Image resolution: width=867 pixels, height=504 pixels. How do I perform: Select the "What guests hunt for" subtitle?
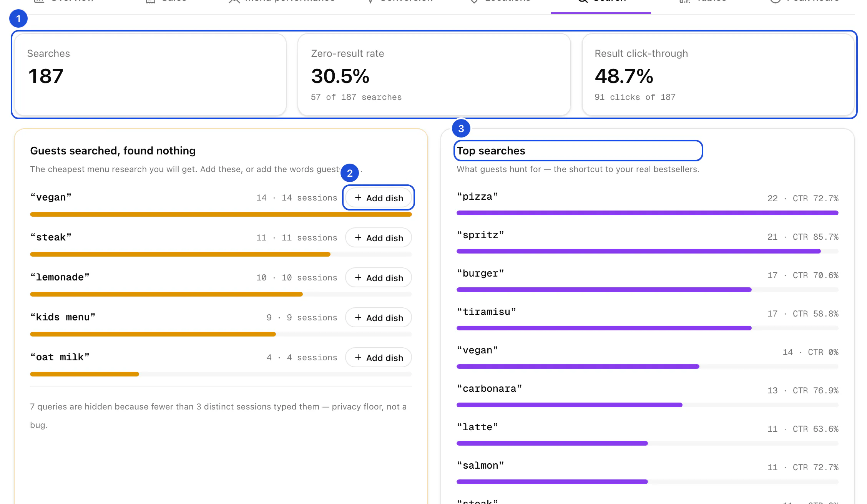(578, 169)
